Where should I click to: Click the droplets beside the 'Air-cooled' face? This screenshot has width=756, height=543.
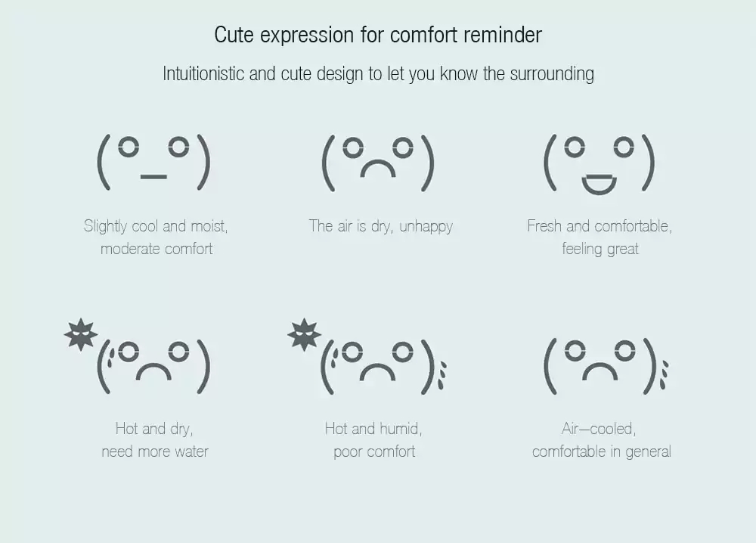(665, 373)
